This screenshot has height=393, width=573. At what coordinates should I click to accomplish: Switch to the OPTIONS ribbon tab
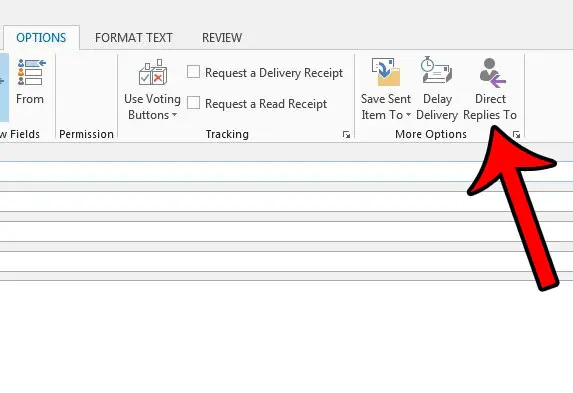pos(41,38)
